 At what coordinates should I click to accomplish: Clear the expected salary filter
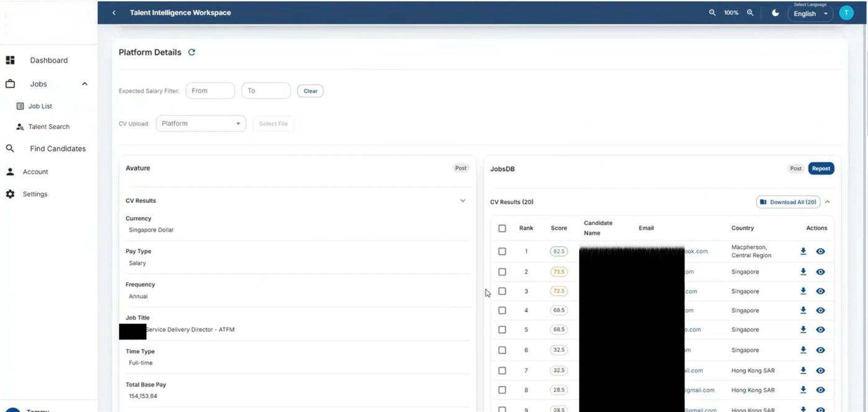[x=310, y=91]
